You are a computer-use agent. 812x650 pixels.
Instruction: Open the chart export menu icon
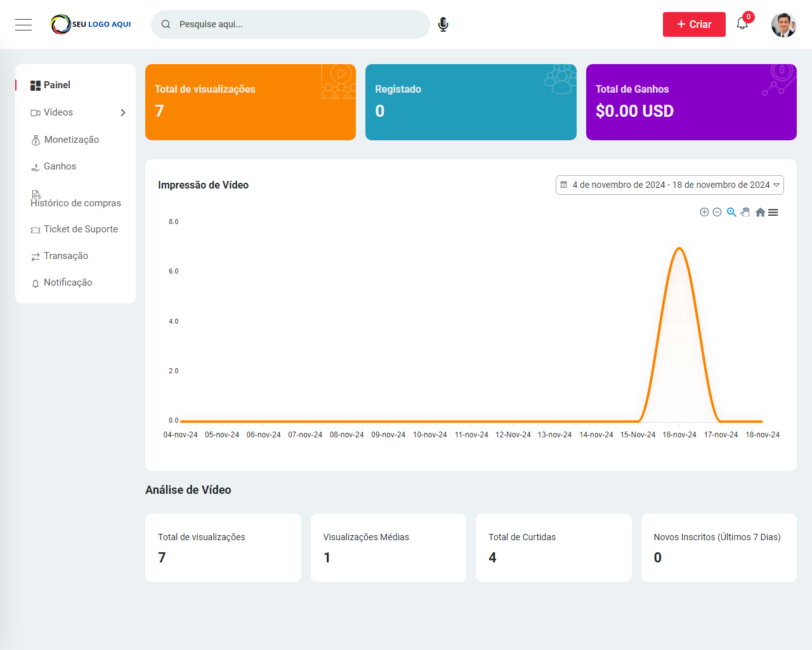coord(773,212)
